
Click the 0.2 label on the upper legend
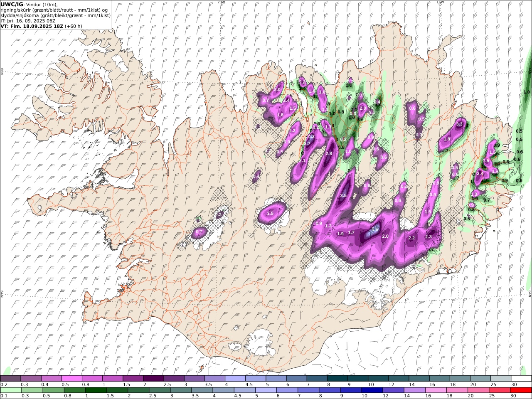pyautogui.click(x=3, y=384)
